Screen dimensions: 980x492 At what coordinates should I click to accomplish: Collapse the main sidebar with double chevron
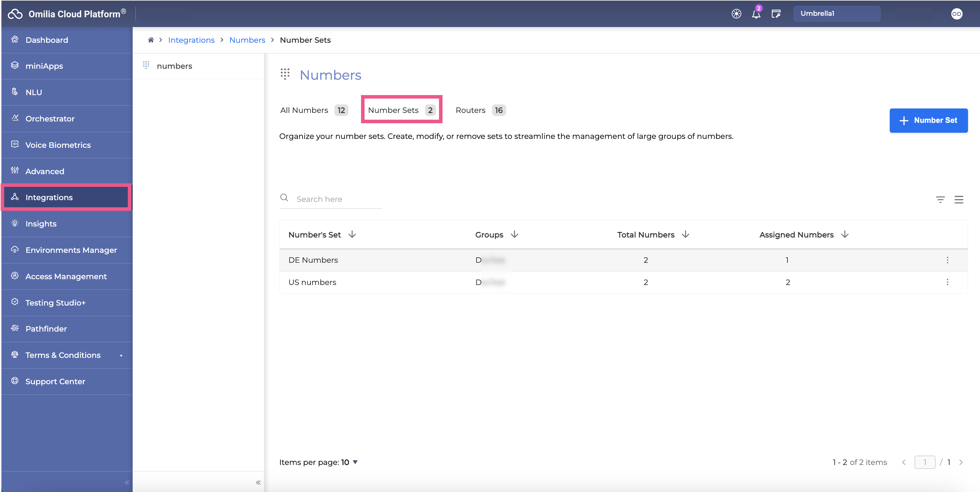click(127, 482)
